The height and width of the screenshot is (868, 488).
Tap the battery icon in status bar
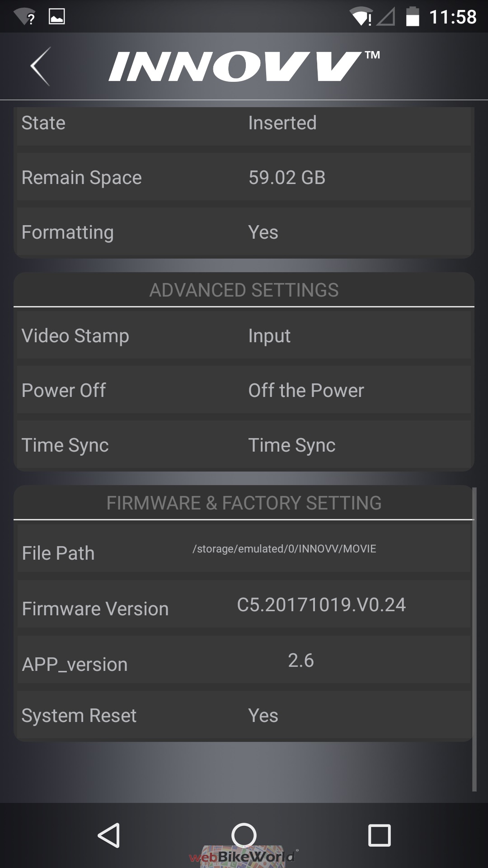412,17
